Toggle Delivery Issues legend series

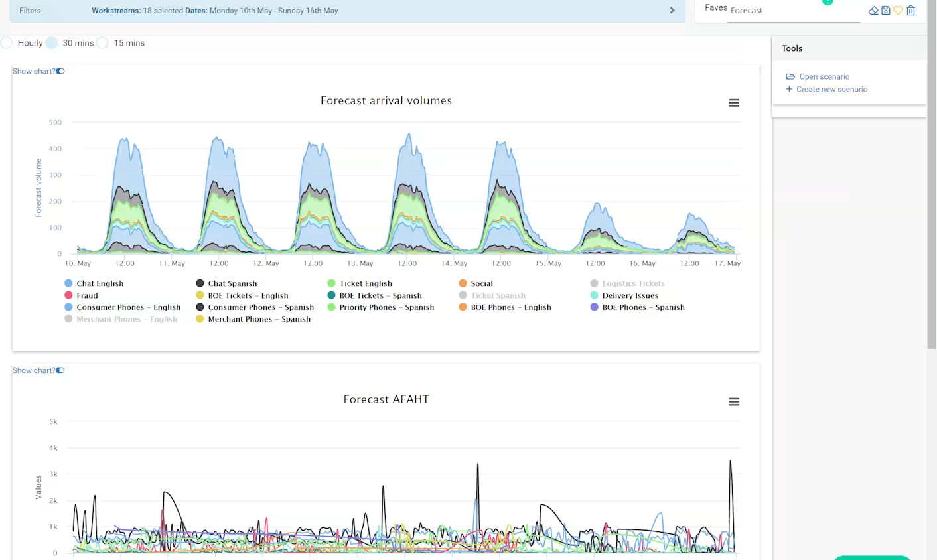(624, 295)
